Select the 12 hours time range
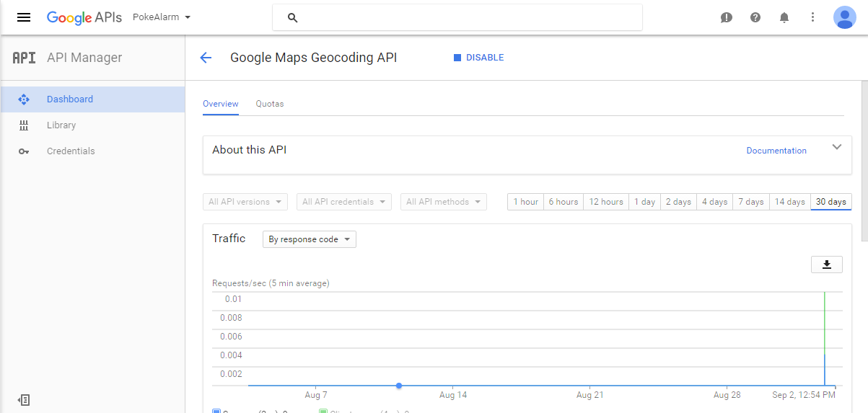The height and width of the screenshot is (413, 868). pos(606,202)
